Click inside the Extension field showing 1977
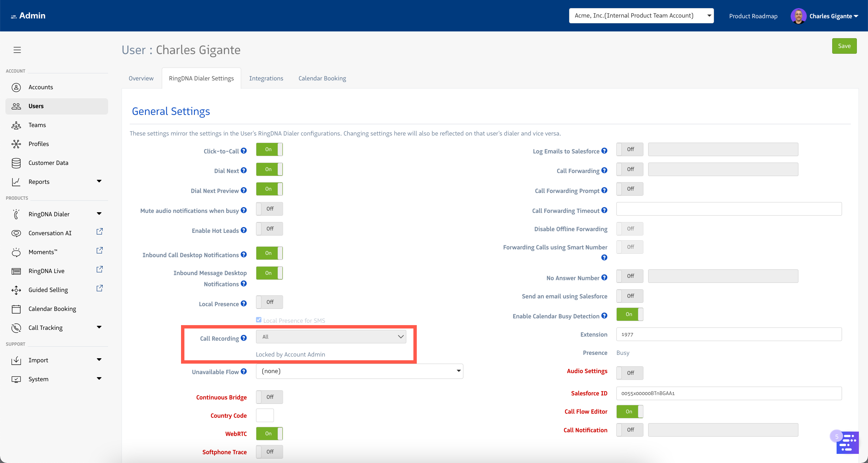 tap(729, 334)
